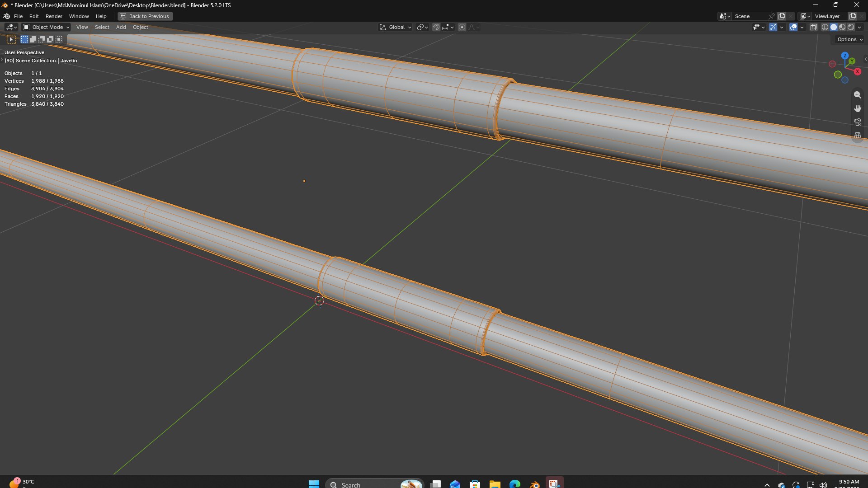
Task: Open the editor type dropdown
Action: coord(11,27)
